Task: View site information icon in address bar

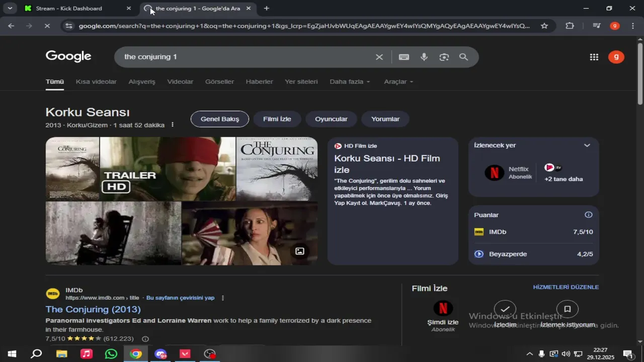Action: tap(69, 26)
